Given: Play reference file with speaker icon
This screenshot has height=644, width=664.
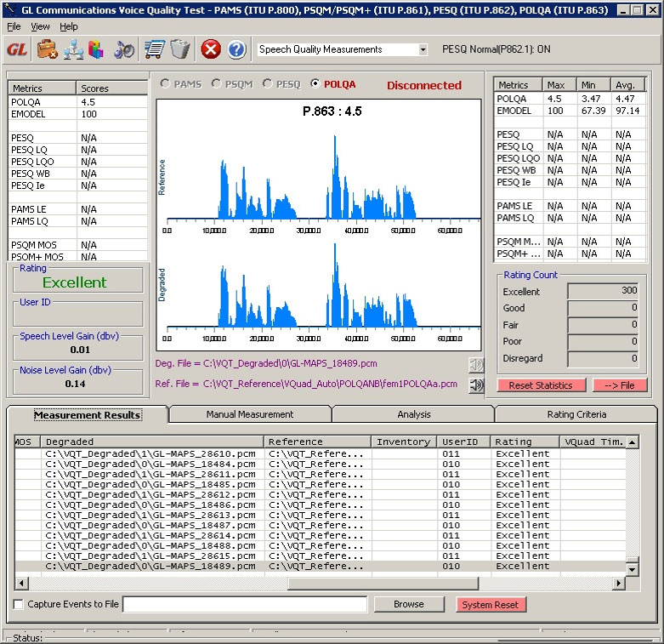Looking at the screenshot, I should pos(476,385).
